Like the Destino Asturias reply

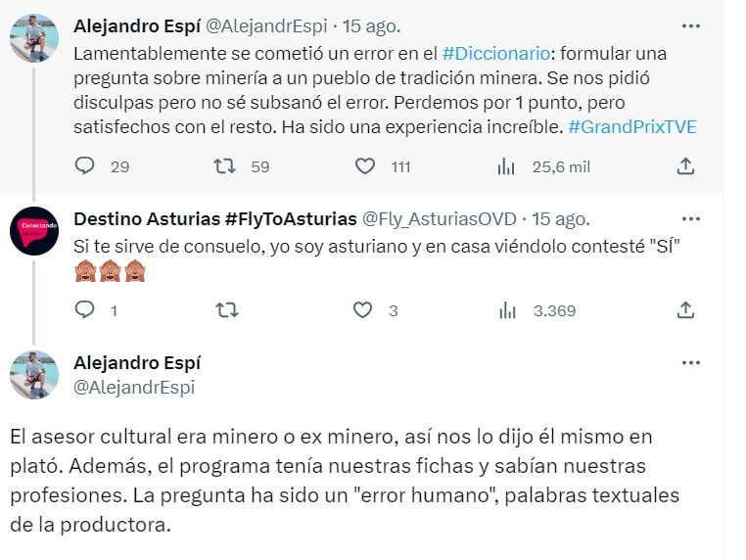click(x=363, y=310)
